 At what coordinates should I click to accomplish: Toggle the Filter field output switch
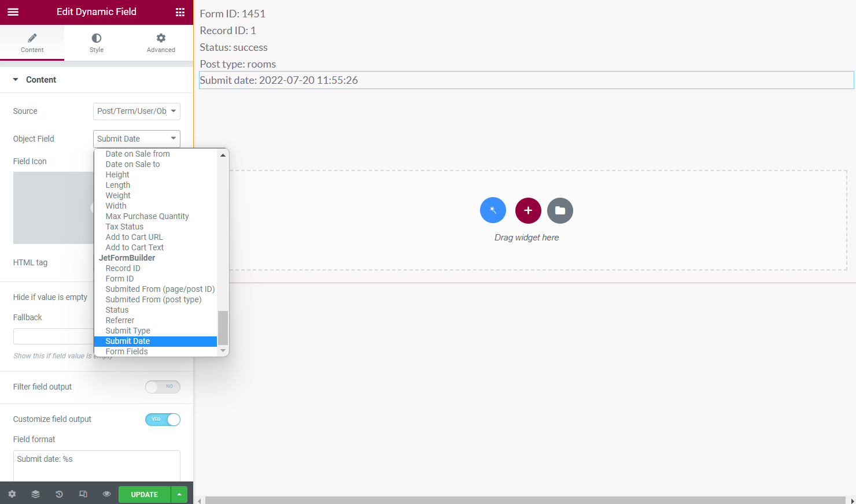[163, 387]
